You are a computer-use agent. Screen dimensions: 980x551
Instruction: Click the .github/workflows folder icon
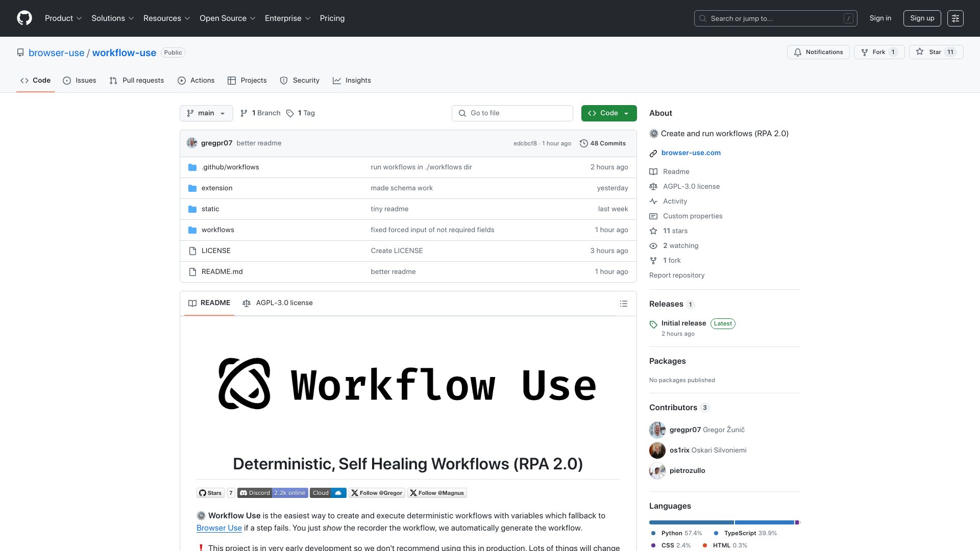192,167
